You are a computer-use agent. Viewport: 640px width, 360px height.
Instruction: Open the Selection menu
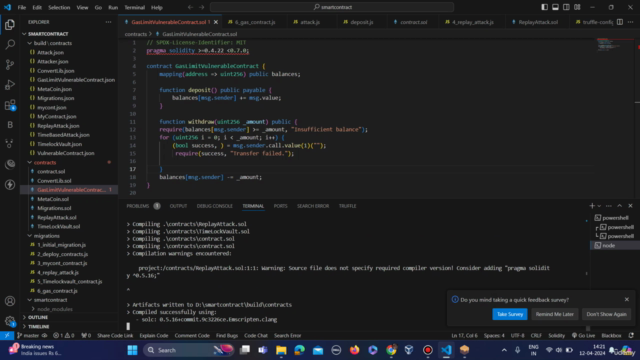tap(59, 7)
